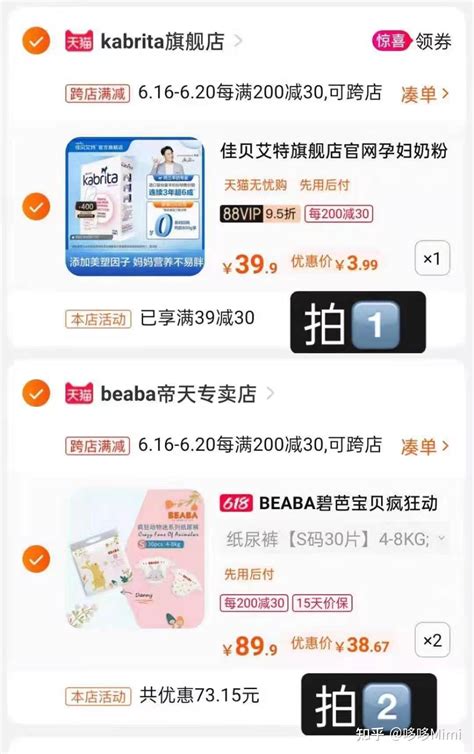The image size is (474, 754).
Task: Toggle the BEABA diaper item checkbox
Action: pos(36,559)
